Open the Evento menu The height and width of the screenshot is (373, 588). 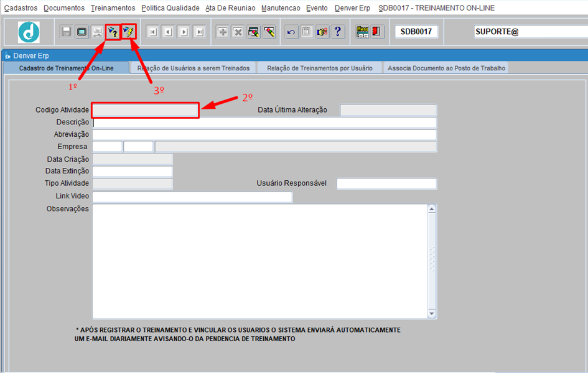coord(317,8)
